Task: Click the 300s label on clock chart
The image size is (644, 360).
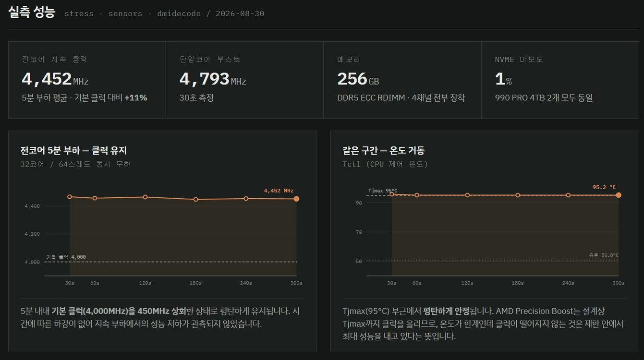Action: (x=296, y=283)
